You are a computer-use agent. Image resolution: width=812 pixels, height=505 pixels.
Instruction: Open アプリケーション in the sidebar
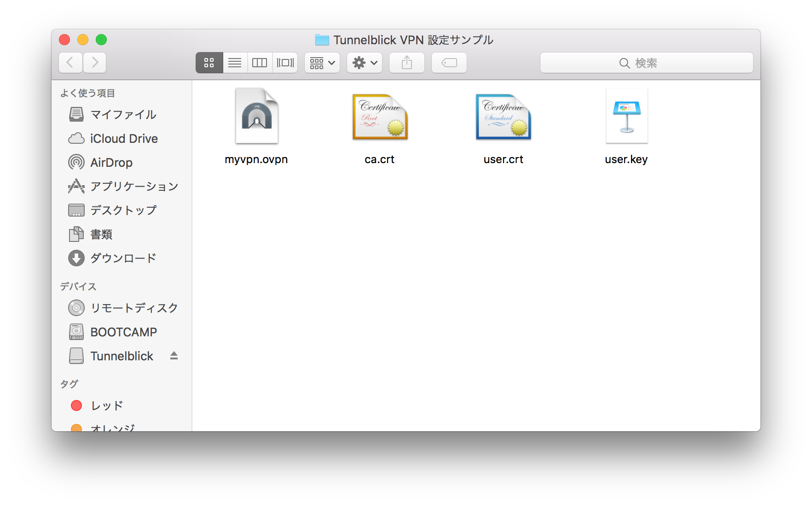coord(122,186)
